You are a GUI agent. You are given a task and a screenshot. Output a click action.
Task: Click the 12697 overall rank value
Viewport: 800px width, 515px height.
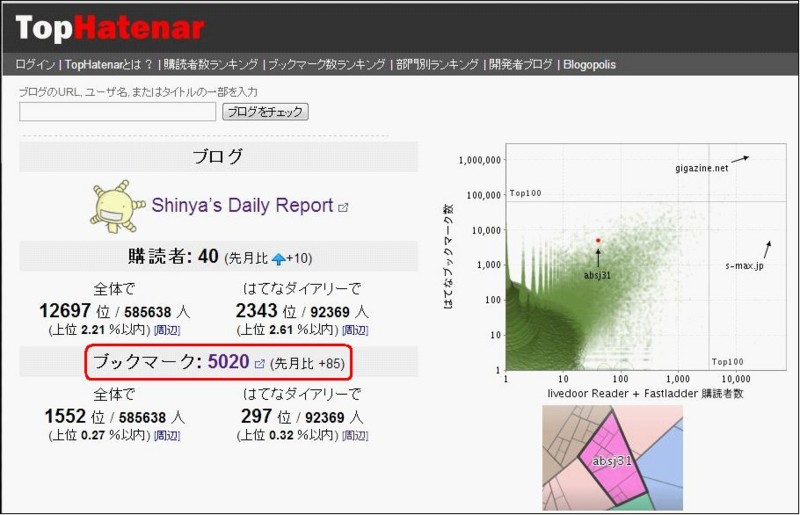(65, 311)
